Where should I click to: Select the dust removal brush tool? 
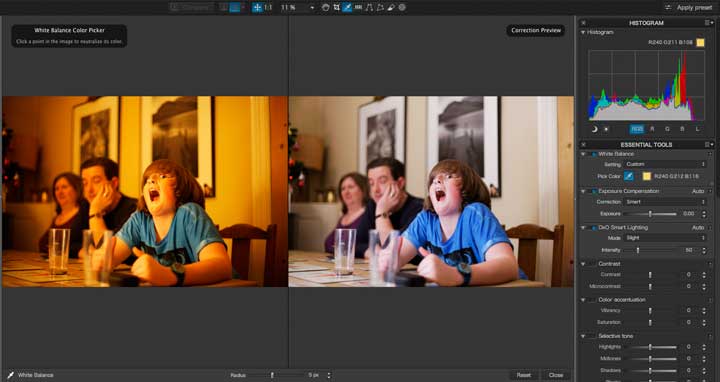[391, 7]
